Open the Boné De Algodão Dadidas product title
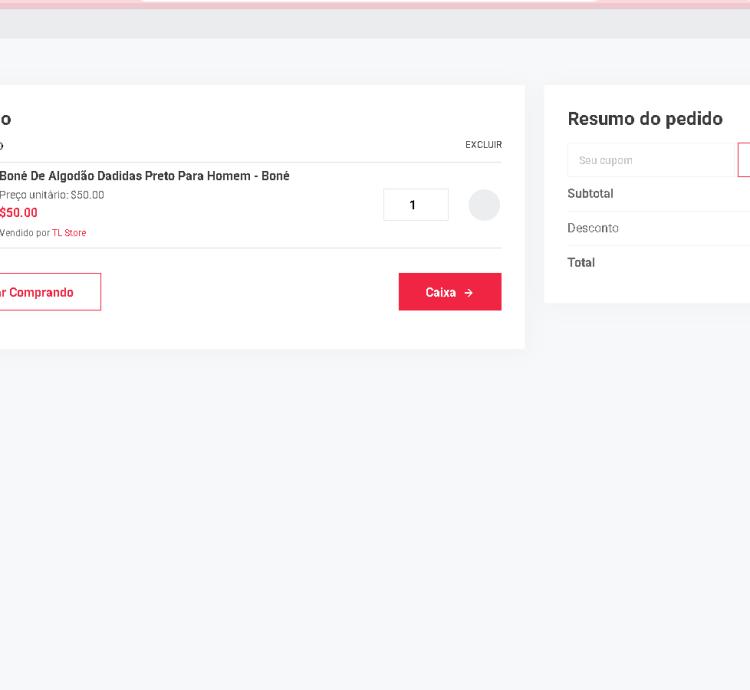This screenshot has width=750, height=690. click(144, 176)
